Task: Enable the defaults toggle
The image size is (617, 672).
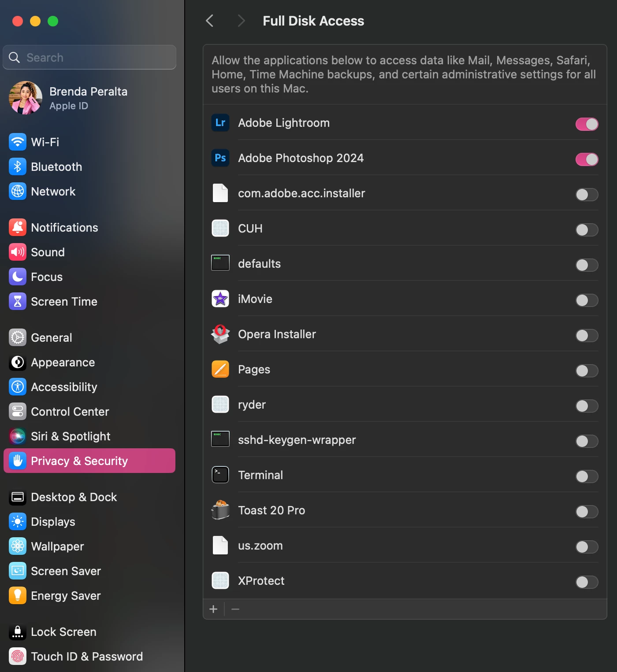Action: point(587,265)
